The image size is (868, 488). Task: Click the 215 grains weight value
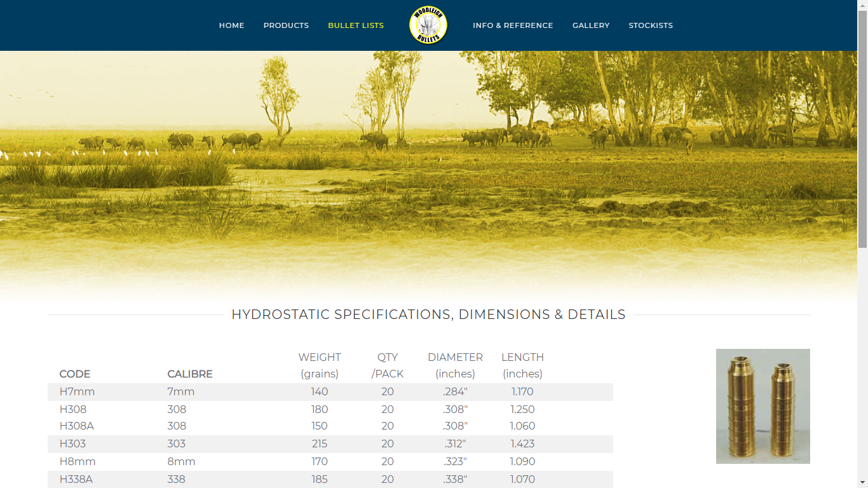pos(320,444)
